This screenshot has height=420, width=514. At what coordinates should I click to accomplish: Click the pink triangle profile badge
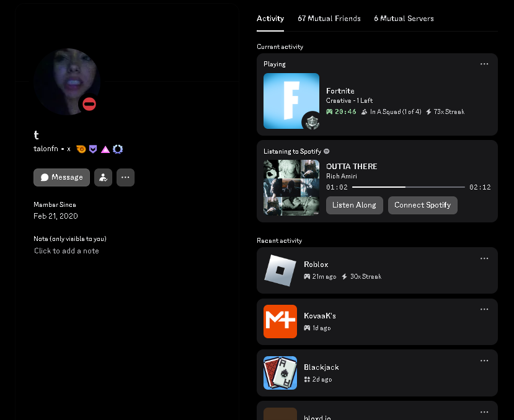[105, 149]
